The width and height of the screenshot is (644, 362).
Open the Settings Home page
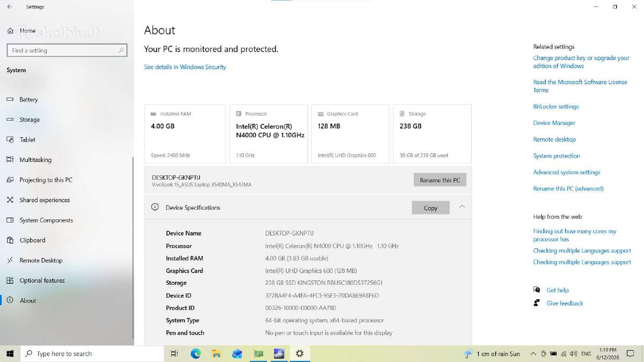[x=21, y=31]
